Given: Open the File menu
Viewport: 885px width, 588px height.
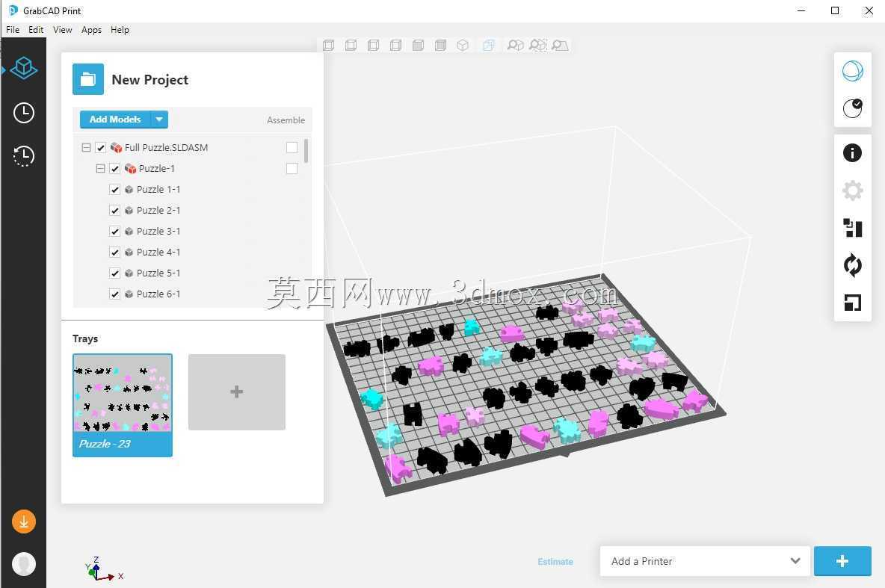Looking at the screenshot, I should (13, 30).
